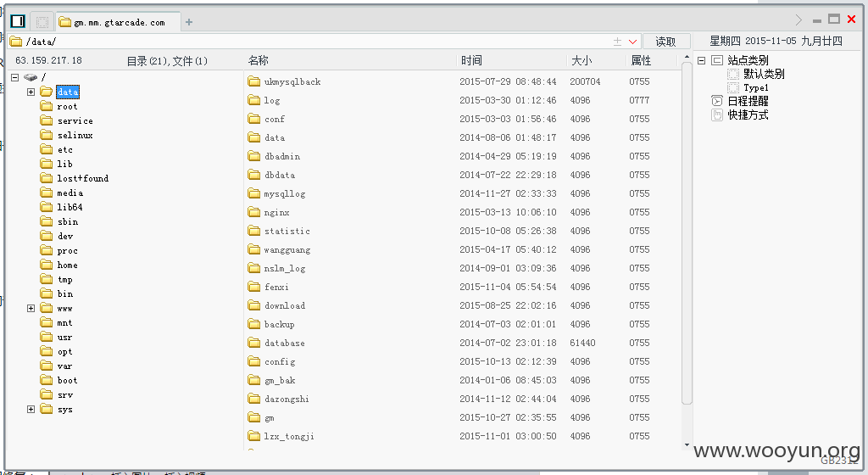Click the dbdata folder icon in the list
This screenshot has height=475, width=868.
pos(254,175)
